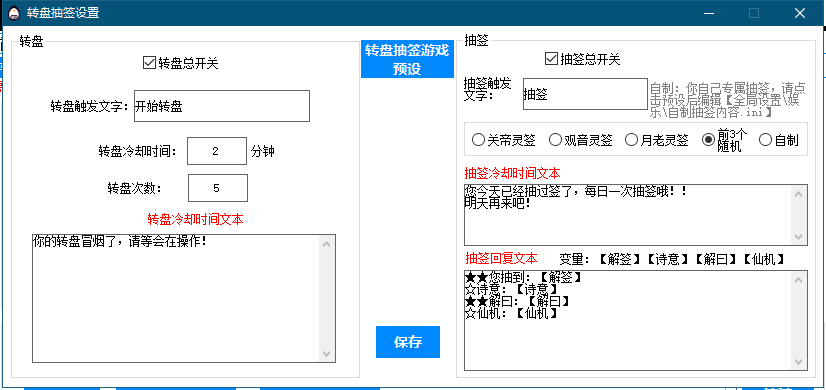Image resolution: width=826 pixels, height=390 pixels.
Task: Click the red 抽签冷却时间文本 label
Action: tap(512, 173)
